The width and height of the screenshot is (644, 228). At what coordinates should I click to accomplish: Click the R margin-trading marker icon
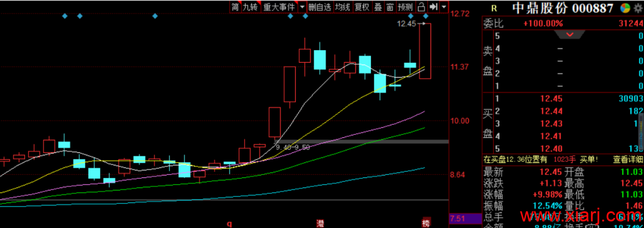pyautogui.click(x=494, y=8)
